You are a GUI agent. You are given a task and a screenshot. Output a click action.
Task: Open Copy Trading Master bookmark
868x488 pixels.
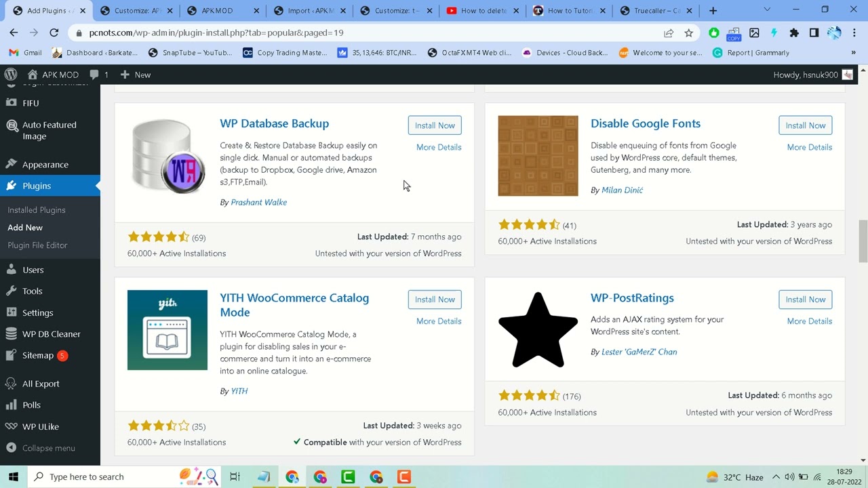tap(285, 52)
